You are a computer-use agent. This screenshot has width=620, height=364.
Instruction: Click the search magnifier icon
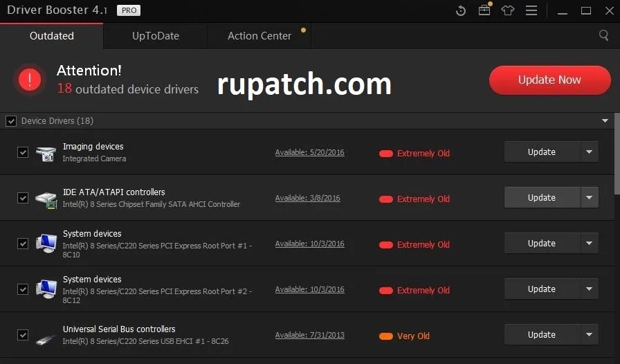[x=603, y=35]
